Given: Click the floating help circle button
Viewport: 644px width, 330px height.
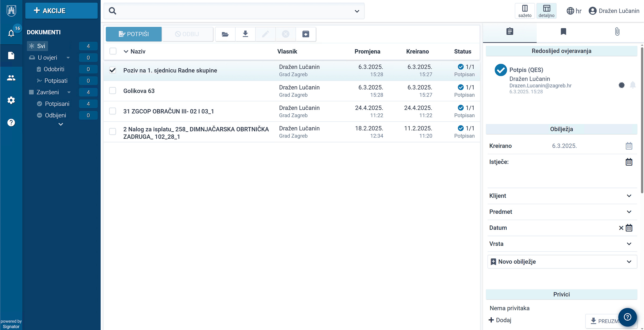Looking at the screenshot, I should 627,317.
